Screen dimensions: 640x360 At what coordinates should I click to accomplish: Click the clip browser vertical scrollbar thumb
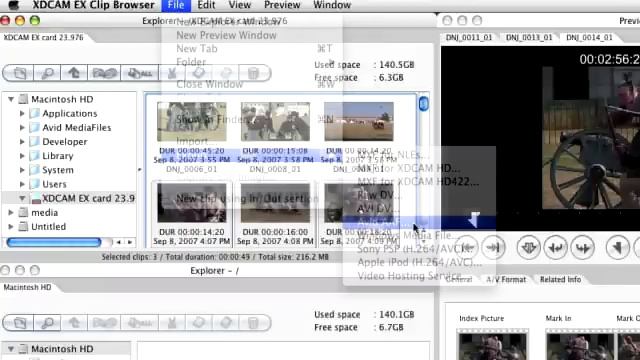(x=423, y=104)
